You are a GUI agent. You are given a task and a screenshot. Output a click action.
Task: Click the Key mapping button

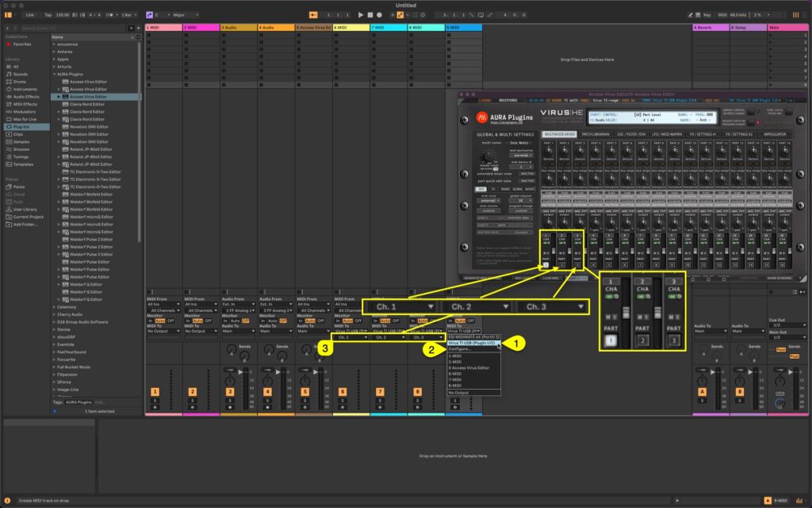[x=707, y=13]
